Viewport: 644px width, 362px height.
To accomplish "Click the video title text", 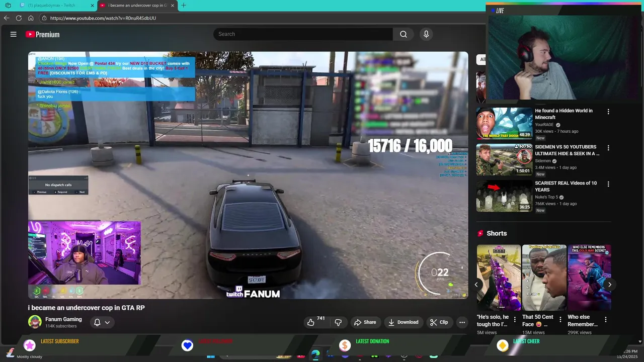I will 87,308.
